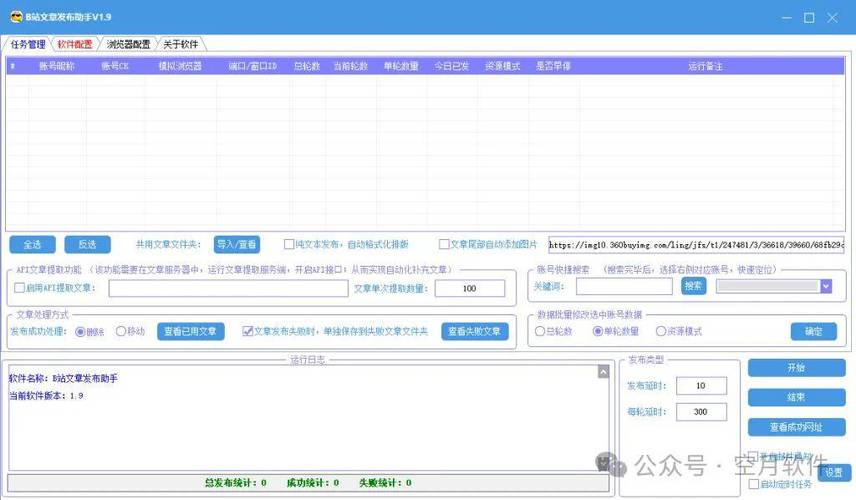Click the 总发布统计 status text

[235, 483]
